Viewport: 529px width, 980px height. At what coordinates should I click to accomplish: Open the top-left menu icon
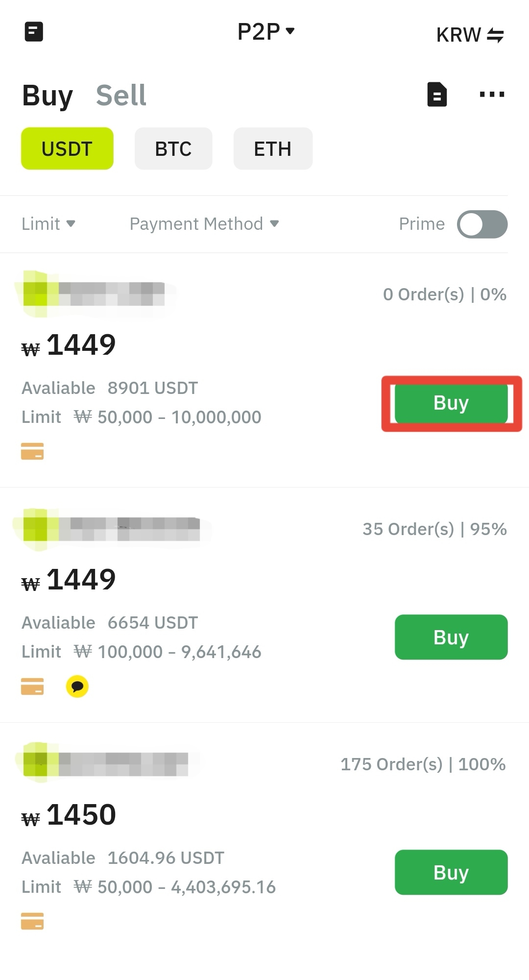[x=34, y=32]
